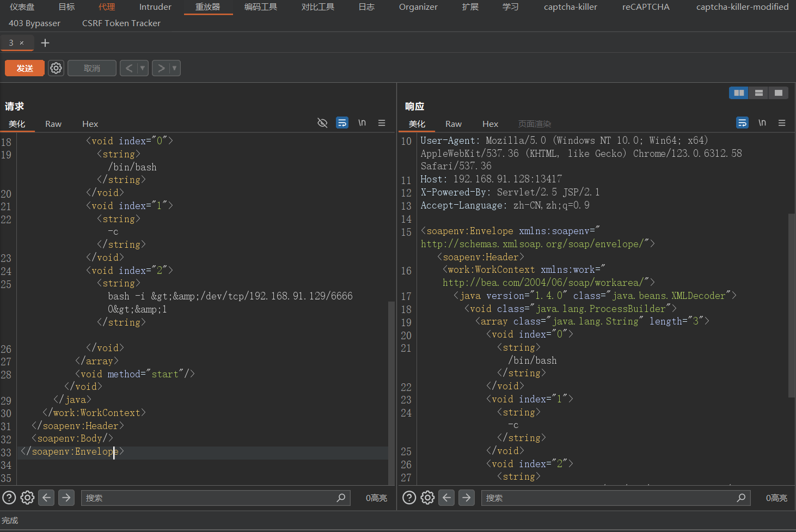Click the closing soapenv:Envelope tag in request
Screen dimensions: 796x532
(72, 451)
